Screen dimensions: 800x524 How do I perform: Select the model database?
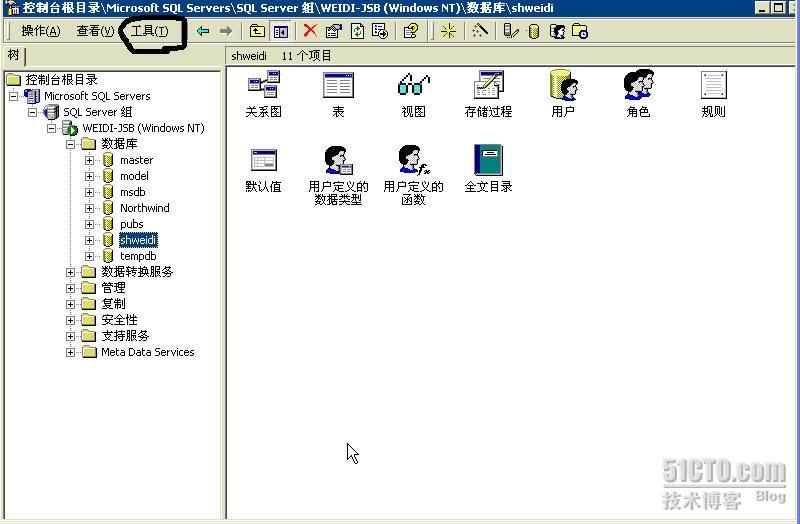pos(134,176)
